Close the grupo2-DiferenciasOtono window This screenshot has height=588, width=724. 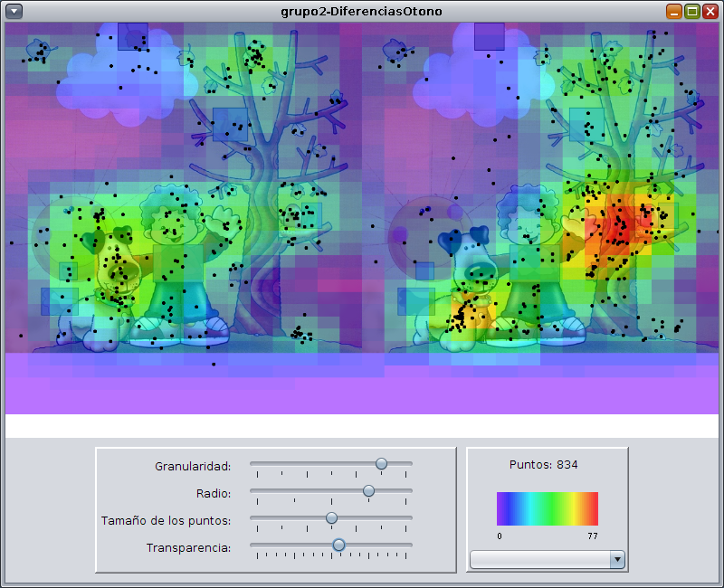(x=710, y=11)
